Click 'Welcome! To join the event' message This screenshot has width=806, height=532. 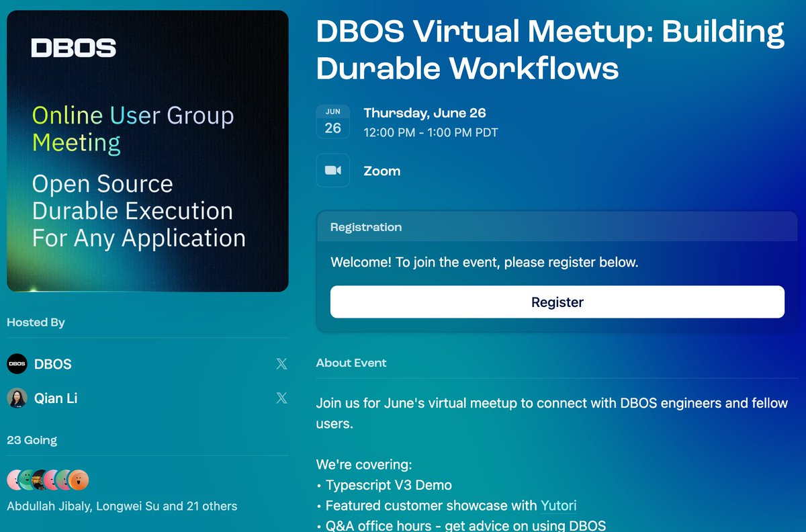click(484, 262)
